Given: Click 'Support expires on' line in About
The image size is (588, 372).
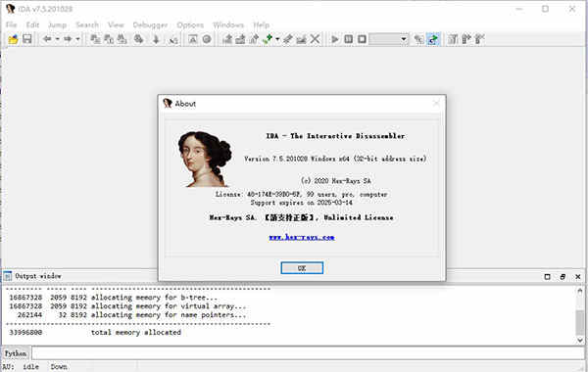Looking at the screenshot, I should tap(302, 203).
